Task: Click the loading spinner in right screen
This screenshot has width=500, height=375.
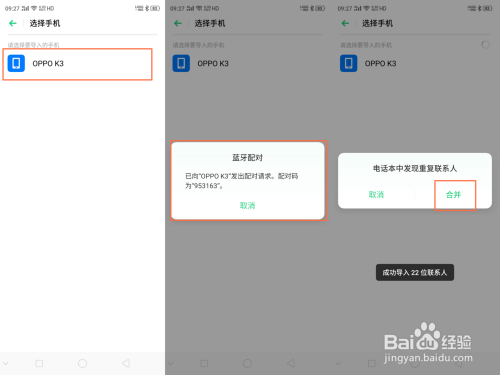Action: click(x=485, y=45)
